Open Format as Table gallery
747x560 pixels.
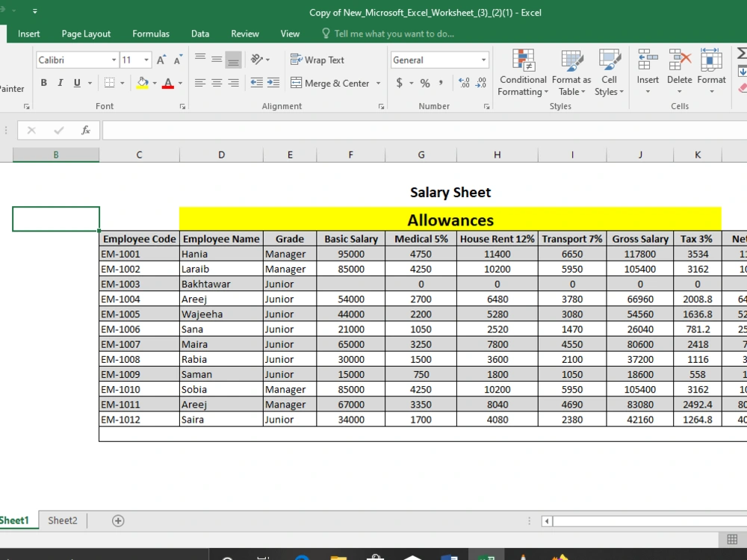click(x=571, y=72)
